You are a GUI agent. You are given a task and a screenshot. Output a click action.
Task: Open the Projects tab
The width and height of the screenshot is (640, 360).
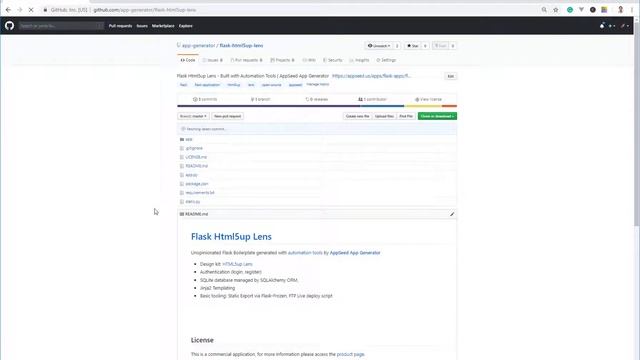pos(282,60)
